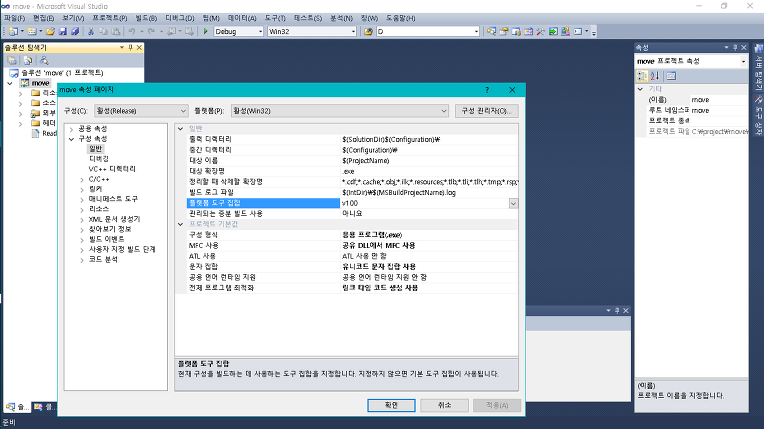Viewport: 764px width, 429px height.
Task: Collapse the 일반 property group
Action: 181,129
